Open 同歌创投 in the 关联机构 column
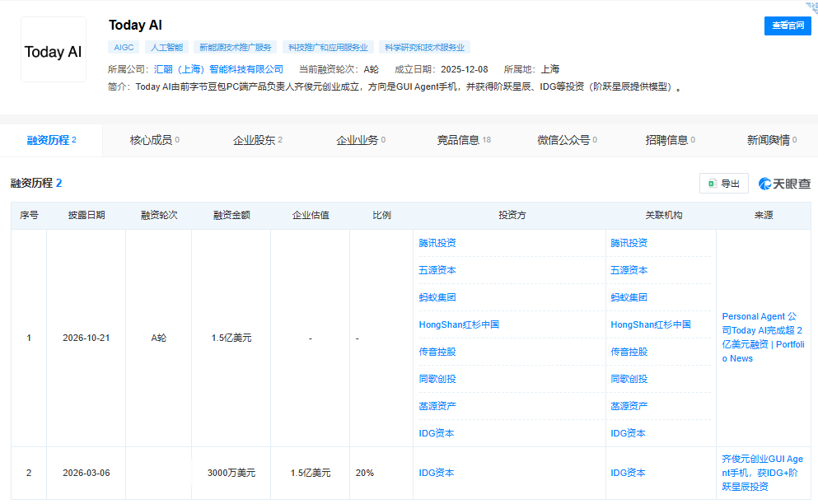This screenshot has height=504, width=818. pos(629,379)
